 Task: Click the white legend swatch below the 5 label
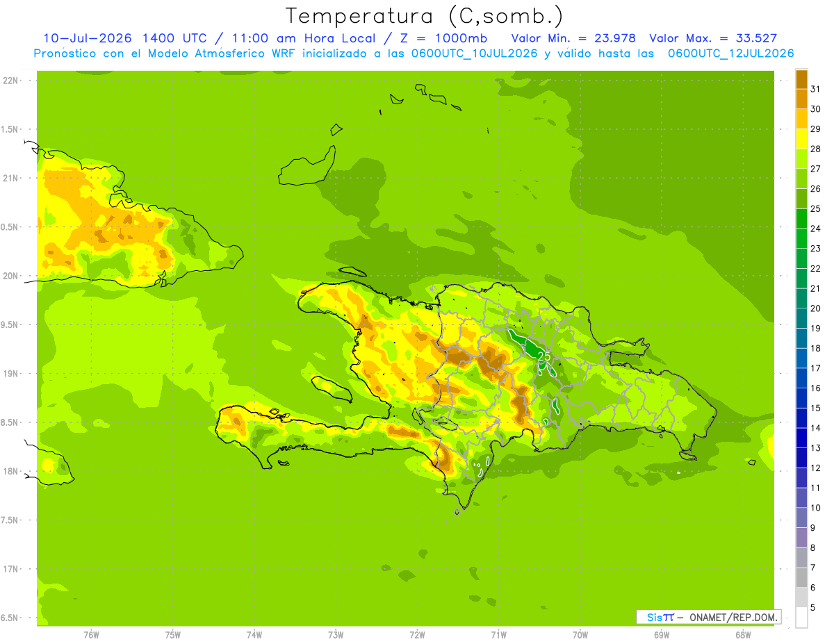pos(801,618)
